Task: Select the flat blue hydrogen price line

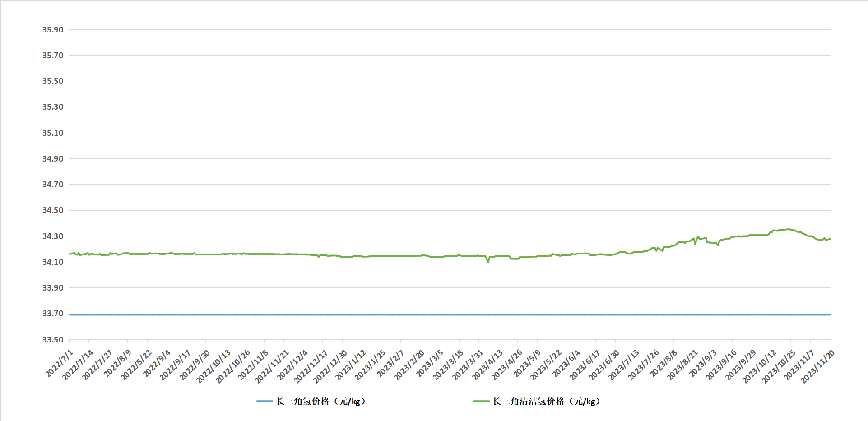Action: pyautogui.click(x=450, y=315)
